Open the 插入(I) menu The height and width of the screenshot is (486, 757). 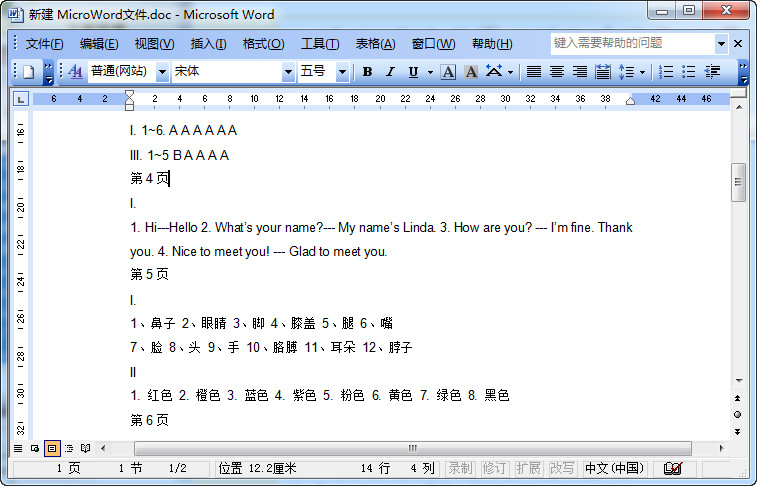pyautogui.click(x=208, y=44)
